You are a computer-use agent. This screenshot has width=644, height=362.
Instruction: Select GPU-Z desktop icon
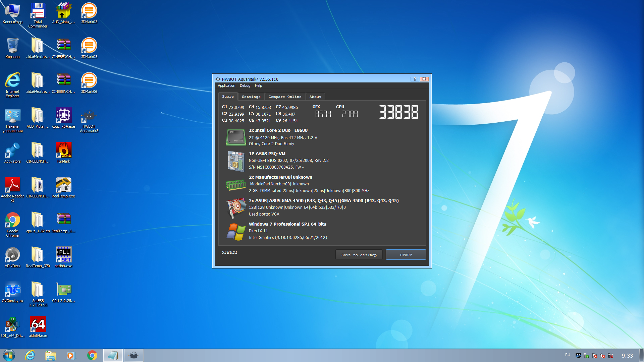pos(63,292)
